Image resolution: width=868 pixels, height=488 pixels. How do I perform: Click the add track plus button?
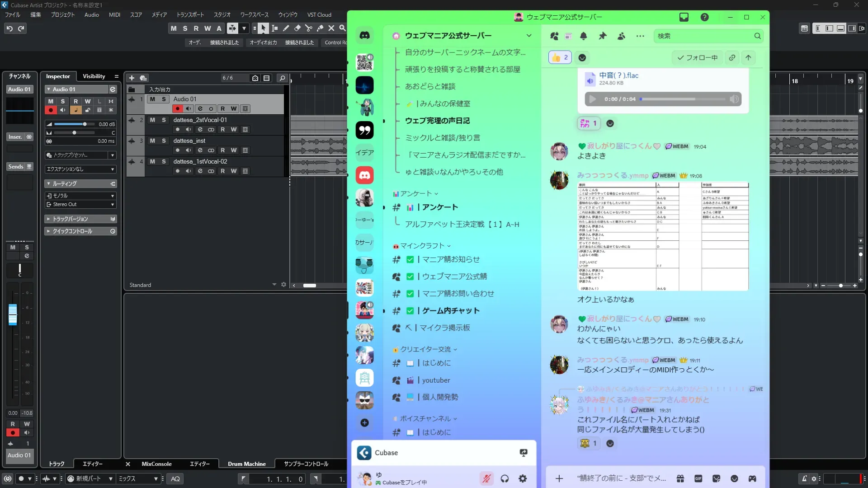point(132,78)
